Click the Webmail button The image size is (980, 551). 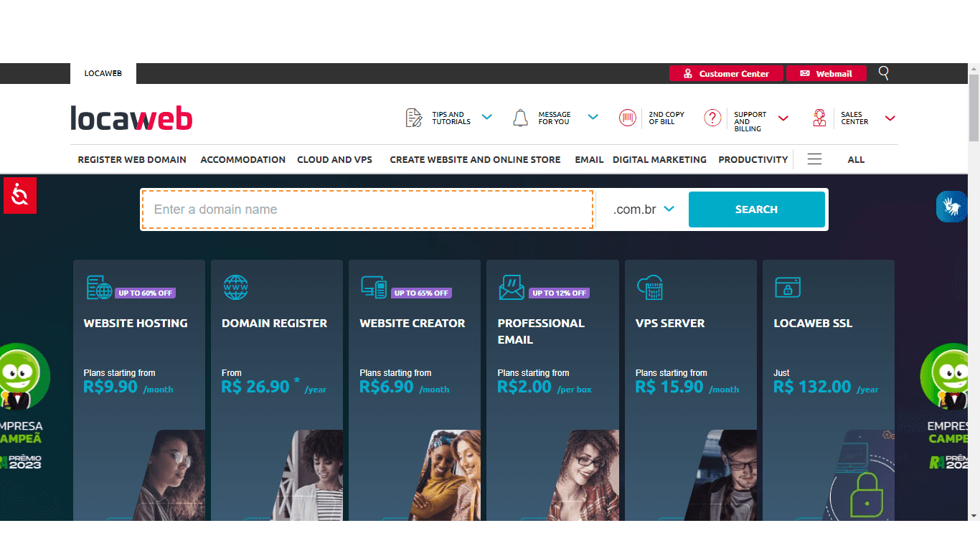click(826, 73)
